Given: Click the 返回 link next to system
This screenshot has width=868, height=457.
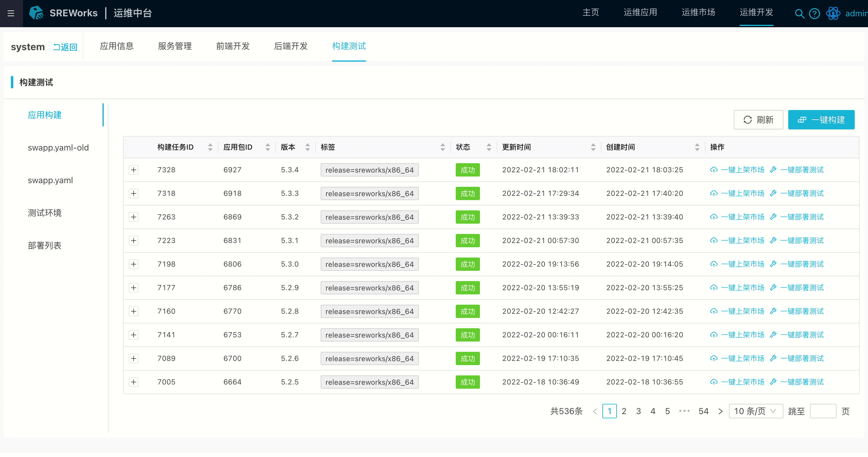Looking at the screenshot, I should pyautogui.click(x=65, y=47).
